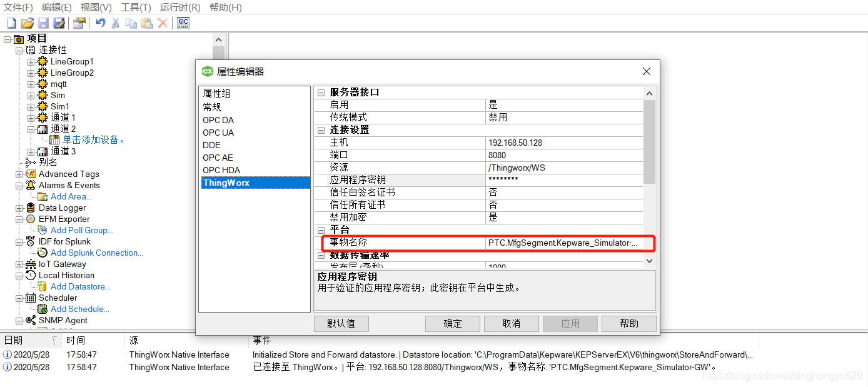The image size is (868, 387).
Task: Click the 取消 button
Action: pos(512,323)
